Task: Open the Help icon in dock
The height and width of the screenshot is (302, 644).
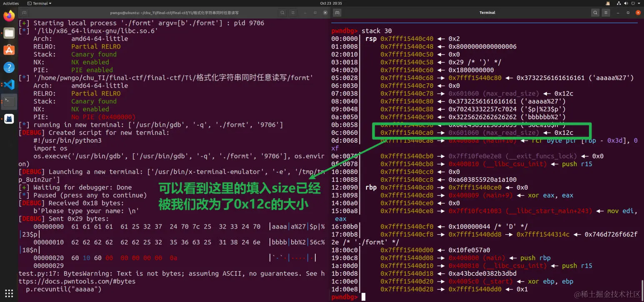Action: pos(9,68)
